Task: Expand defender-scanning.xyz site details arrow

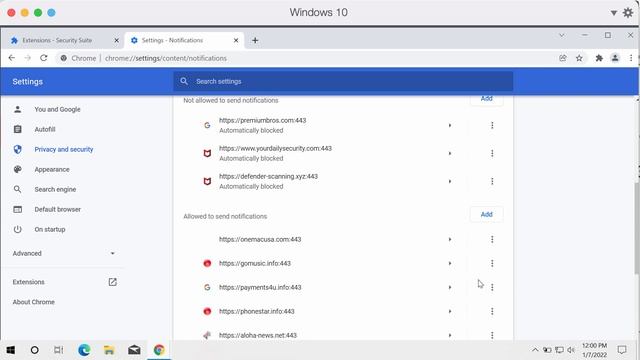Action: tap(450, 181)
